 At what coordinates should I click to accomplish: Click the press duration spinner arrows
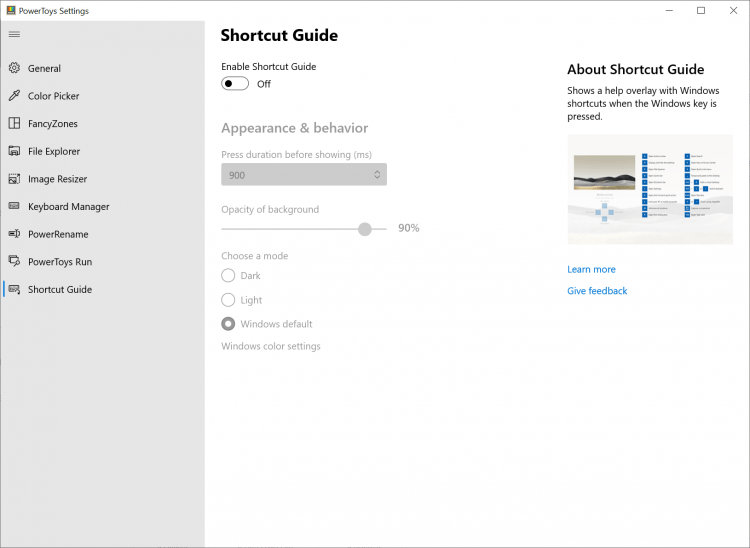click(377, 175)
